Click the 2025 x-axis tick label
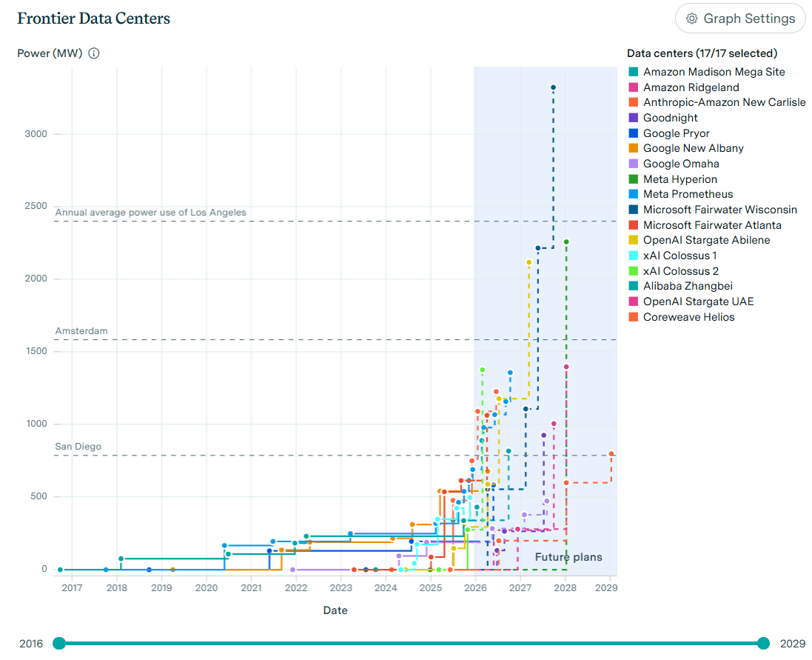Screen dimensions: 812x660 coord(430,588)
